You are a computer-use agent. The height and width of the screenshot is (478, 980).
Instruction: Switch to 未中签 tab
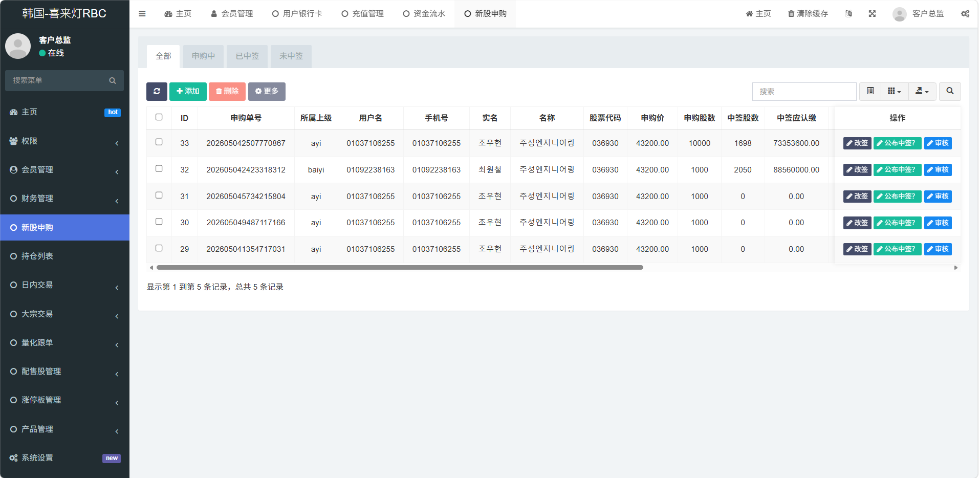[x=291, y=56]
